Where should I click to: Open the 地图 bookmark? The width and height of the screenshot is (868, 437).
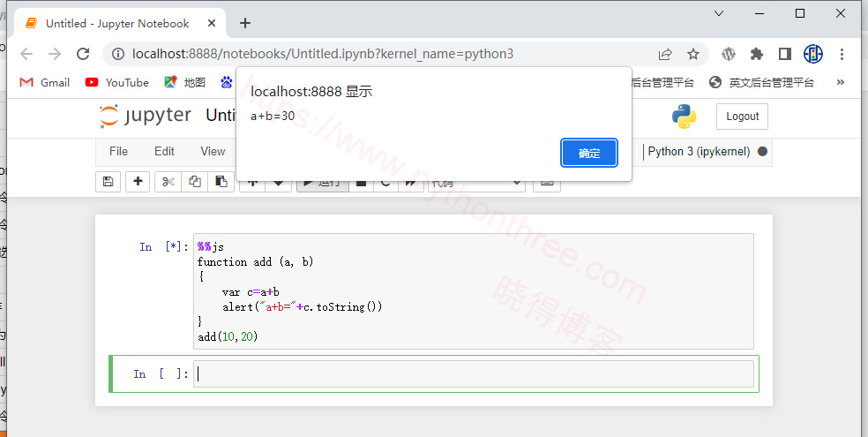click(x=185, y=82)
